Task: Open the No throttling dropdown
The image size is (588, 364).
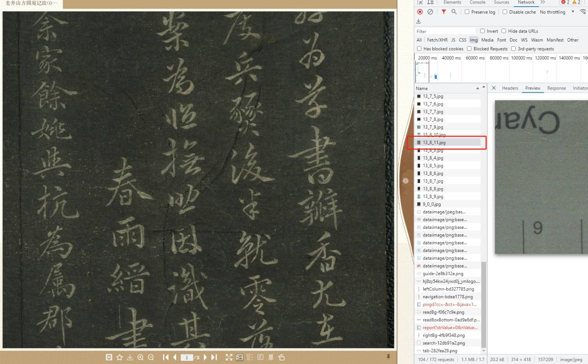Action: [557, 12]
